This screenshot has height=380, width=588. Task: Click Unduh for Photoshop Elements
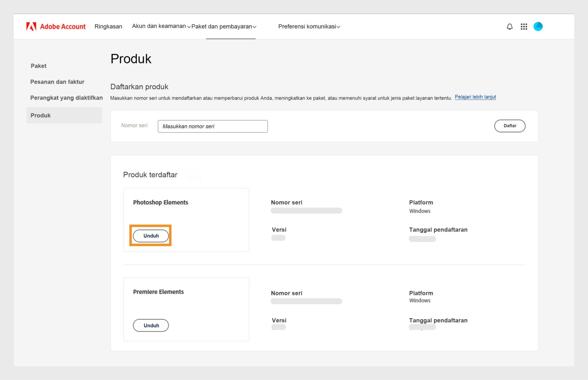(150, 236)
